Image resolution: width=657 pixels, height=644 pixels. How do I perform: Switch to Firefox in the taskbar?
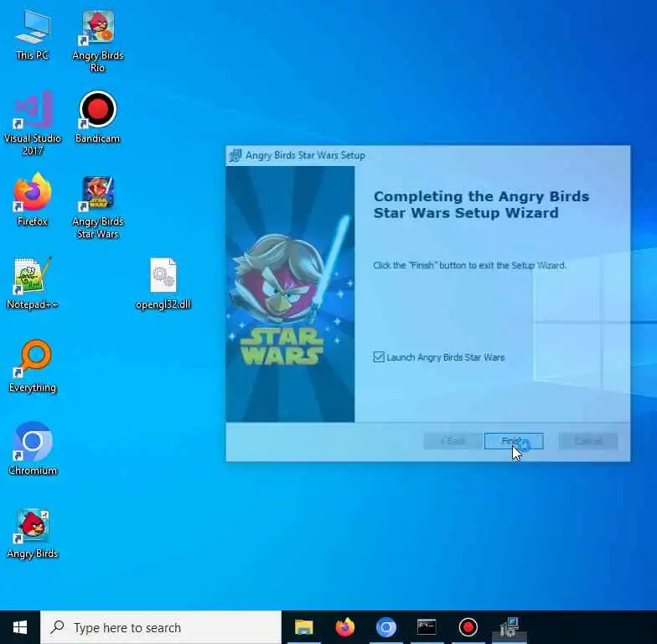tap(345, 627)
